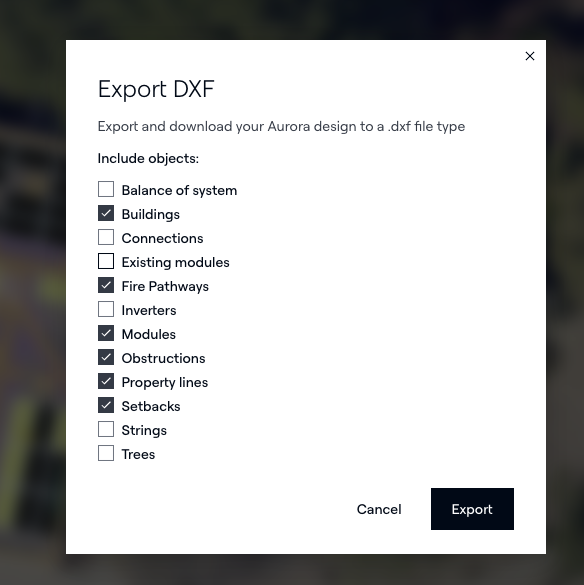584x585 pixels.
Task: Close the Export DXF dialog with X
Action: pyautogui.click(x=530, y=56)
